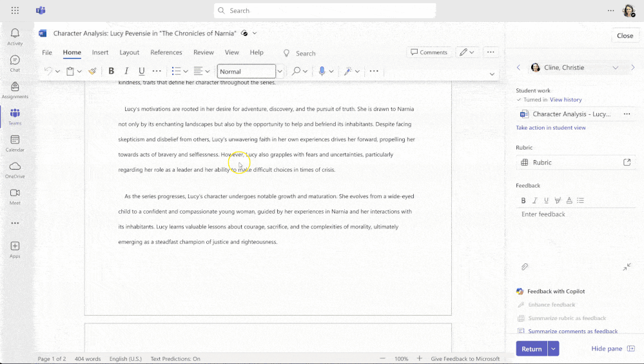Show more font options ellipsis

tap(157, 71)
